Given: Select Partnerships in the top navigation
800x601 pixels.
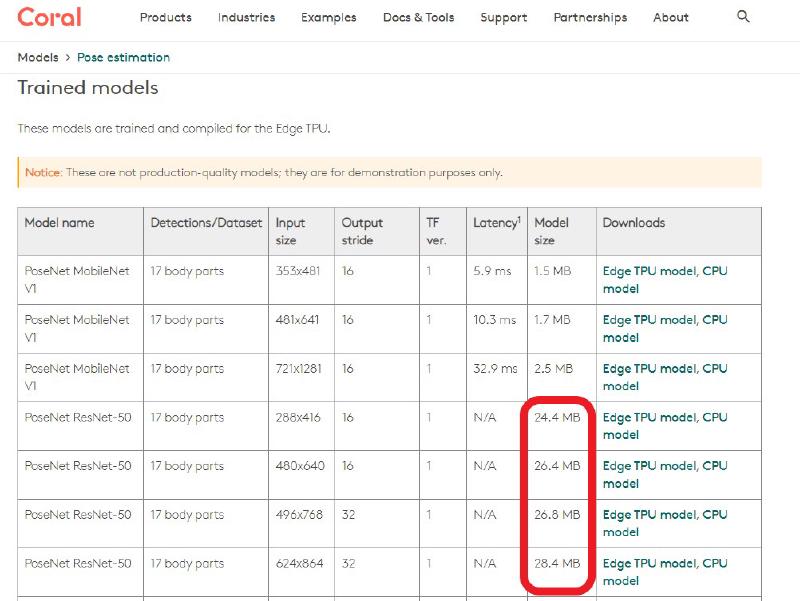Looking at the screenshot, I should tap(590, 18).
